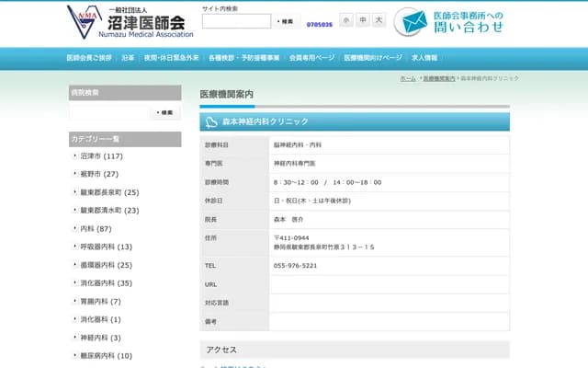Click the envelope contact inquiry banner
This screenshot has height=368, width=588.
coord(450,22)
